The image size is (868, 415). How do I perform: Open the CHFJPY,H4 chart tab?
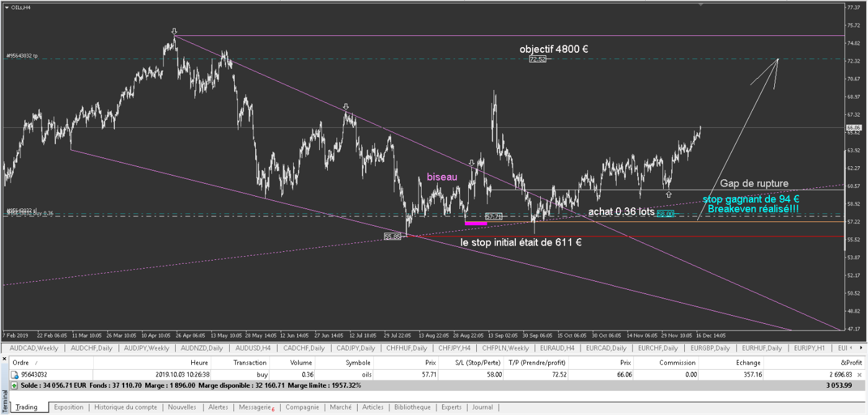click(x=454, y=348)
